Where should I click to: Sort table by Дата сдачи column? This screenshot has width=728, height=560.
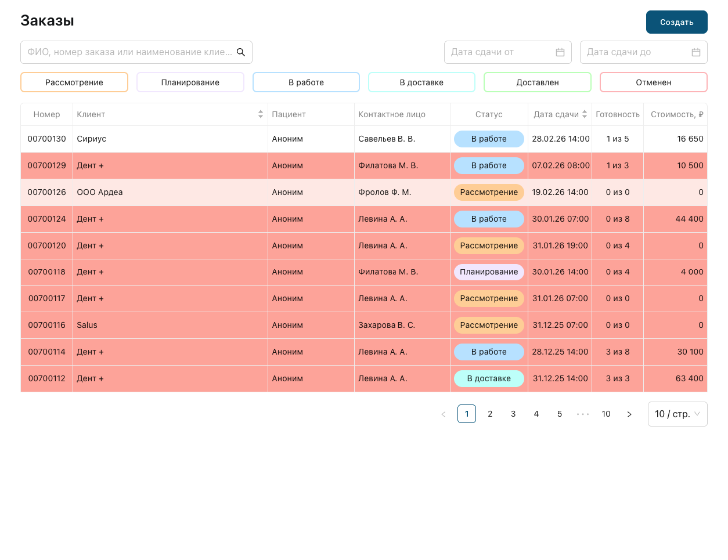[584, 114]
